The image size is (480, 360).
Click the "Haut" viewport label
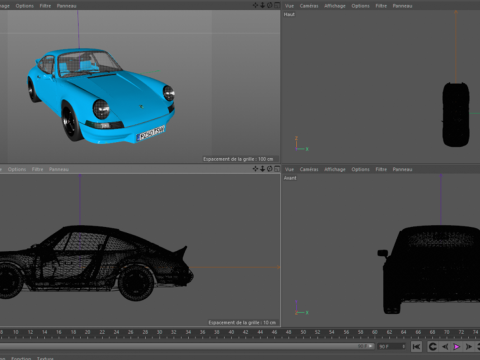289,14
